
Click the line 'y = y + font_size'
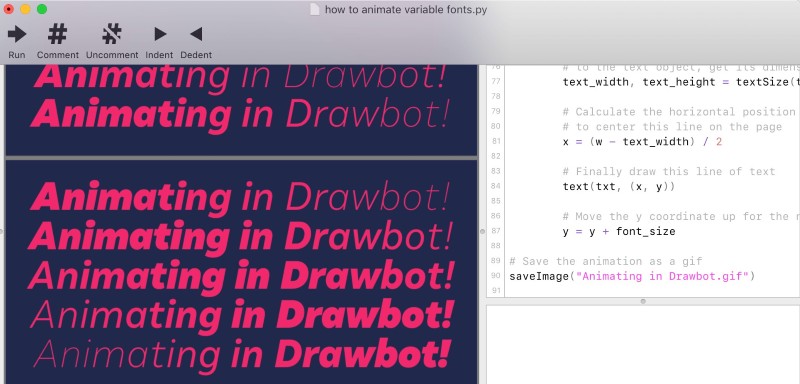tap(619, 232)
